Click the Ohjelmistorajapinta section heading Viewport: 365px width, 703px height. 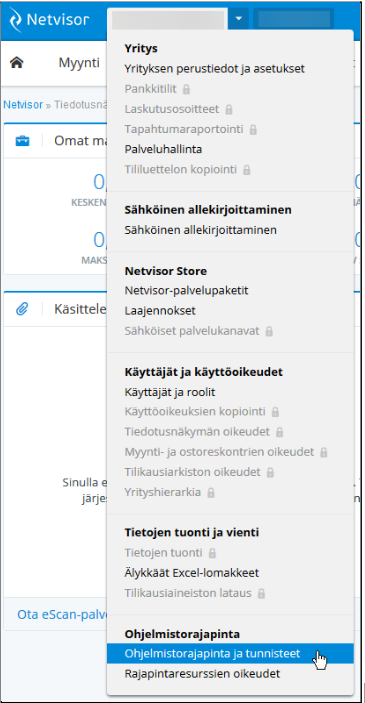click(x=182, y=634)
